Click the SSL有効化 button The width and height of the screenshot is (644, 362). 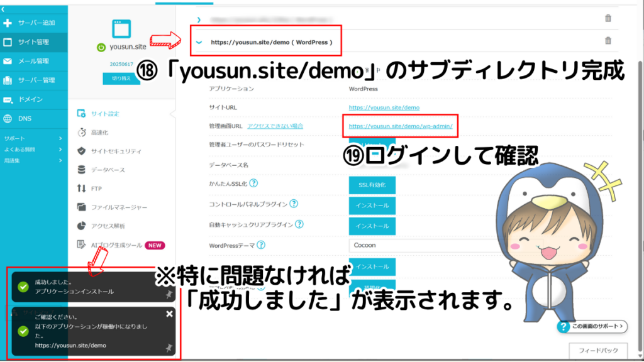click(372, 185)
